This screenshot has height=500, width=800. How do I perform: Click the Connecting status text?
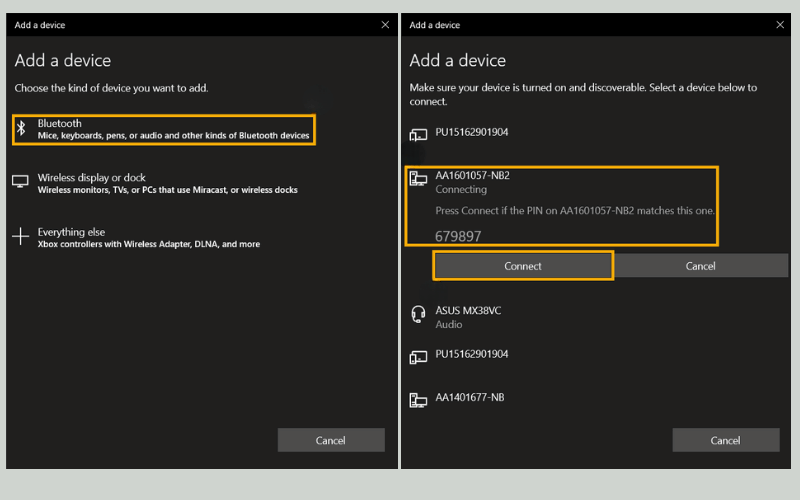point(461,189)
